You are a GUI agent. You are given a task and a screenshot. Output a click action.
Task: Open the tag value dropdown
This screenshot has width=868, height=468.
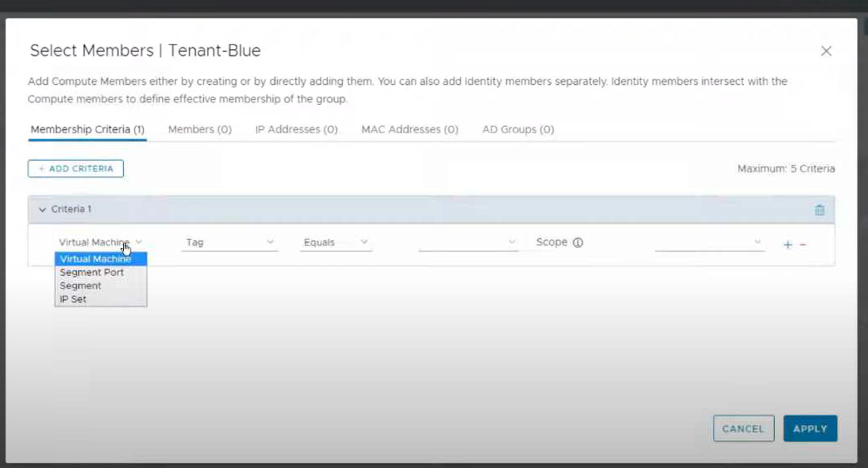point(468,242)
